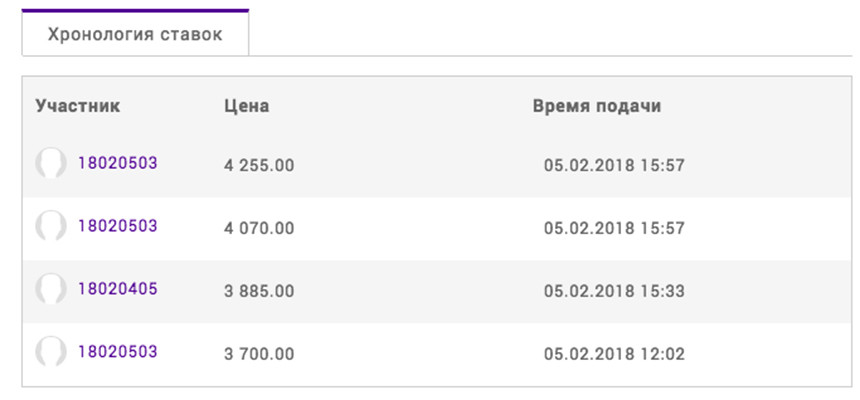The height and width of the screenshot is (400, 860).
Task: Click the 05.02.2018 12:02 timestamp
Action: coord(614,354)
